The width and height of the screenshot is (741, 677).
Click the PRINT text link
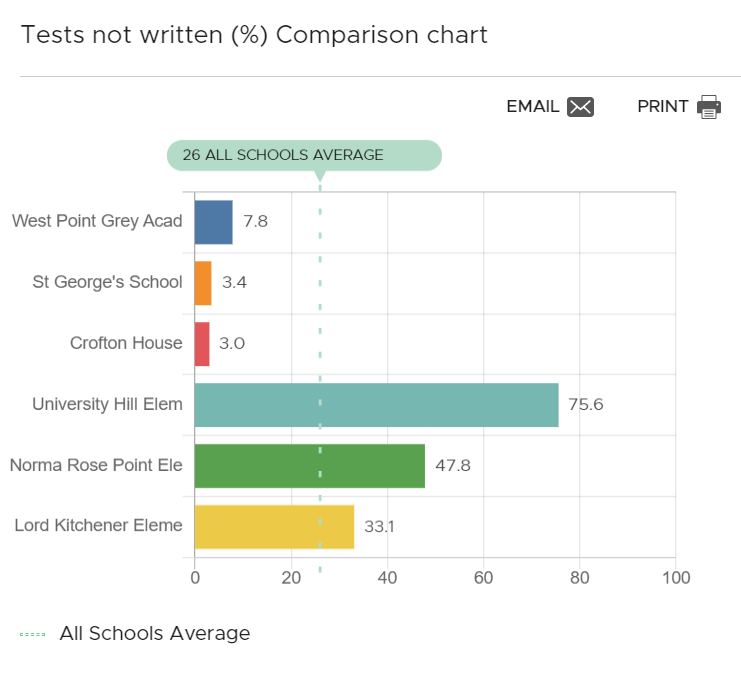pyautogui.click(x=663, y=107)
